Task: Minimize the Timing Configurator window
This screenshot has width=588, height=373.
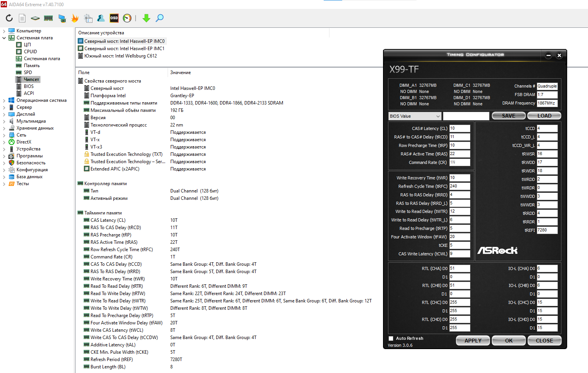Action: pyautogui.click(x=548, y=56)
